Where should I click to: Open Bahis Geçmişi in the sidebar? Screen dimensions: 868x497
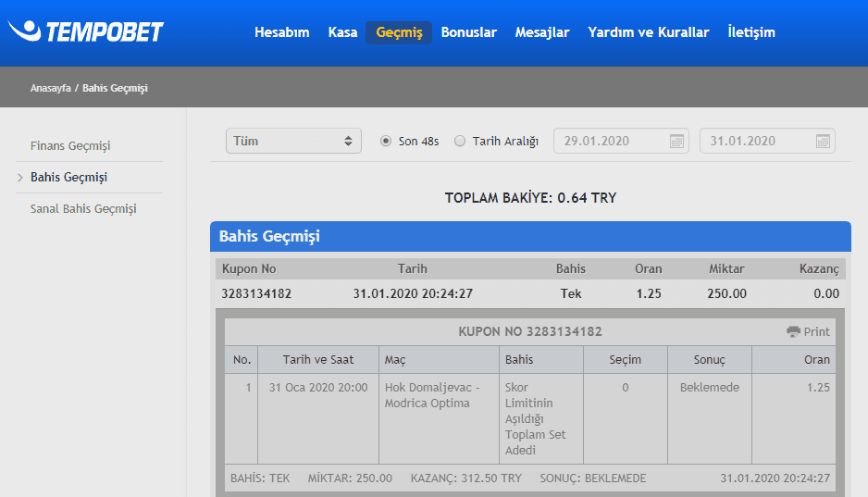click(68, 177)
